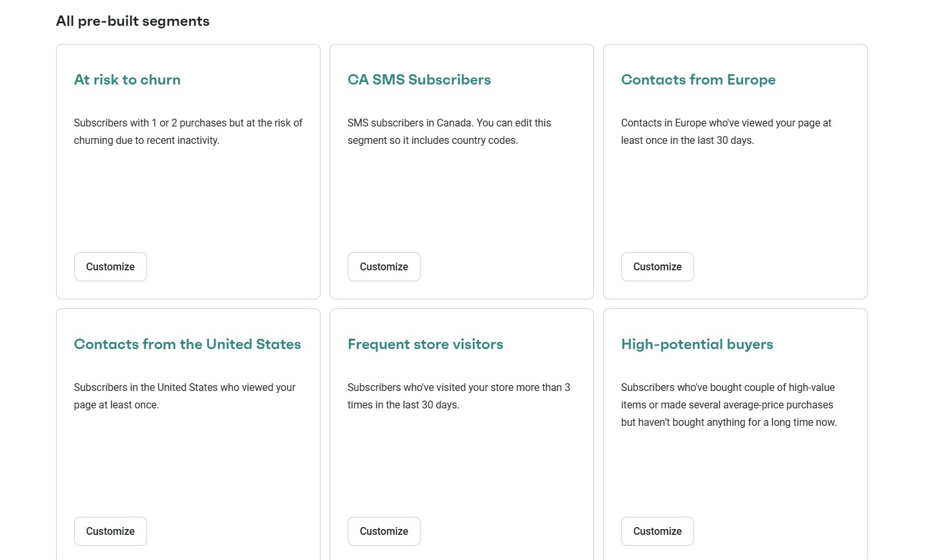925x560 pixels.
Task: Open the "CA SMS Subscribers" segment link
Action: pos(419,79)
